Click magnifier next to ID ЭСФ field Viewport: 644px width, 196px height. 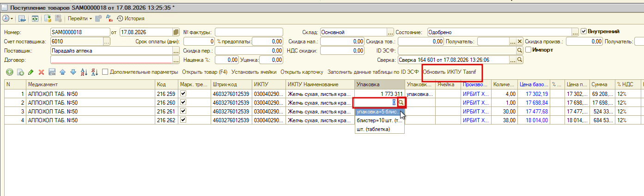[519, 51]
